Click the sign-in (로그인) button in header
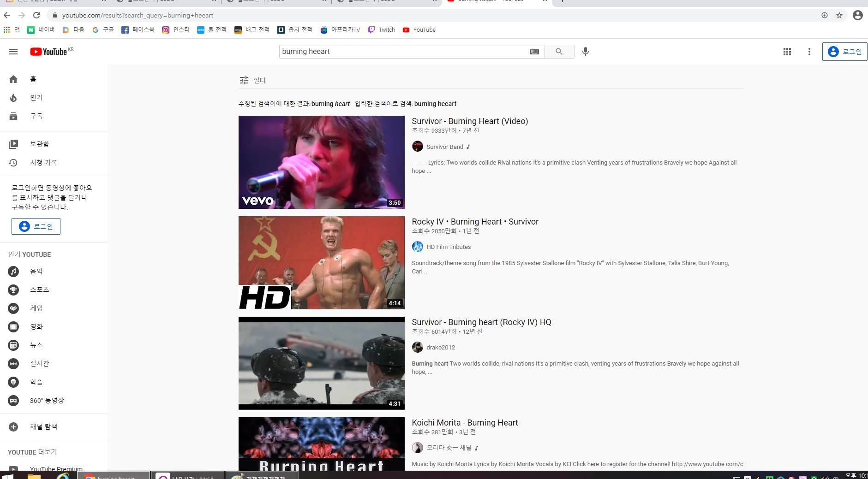Image resolution: width=868 pixels, height=479 pixels. [x=844, y=52]
